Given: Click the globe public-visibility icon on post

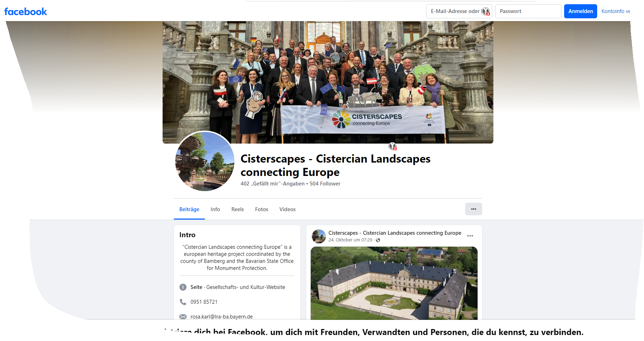Looking at the screenshot, I should (378, 240).
